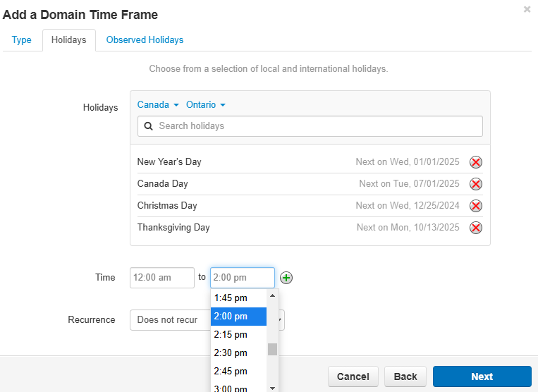Screen dimensions: 538x392
Task: Click the time list scroll up arrow
Action: [x=272, y=295]
